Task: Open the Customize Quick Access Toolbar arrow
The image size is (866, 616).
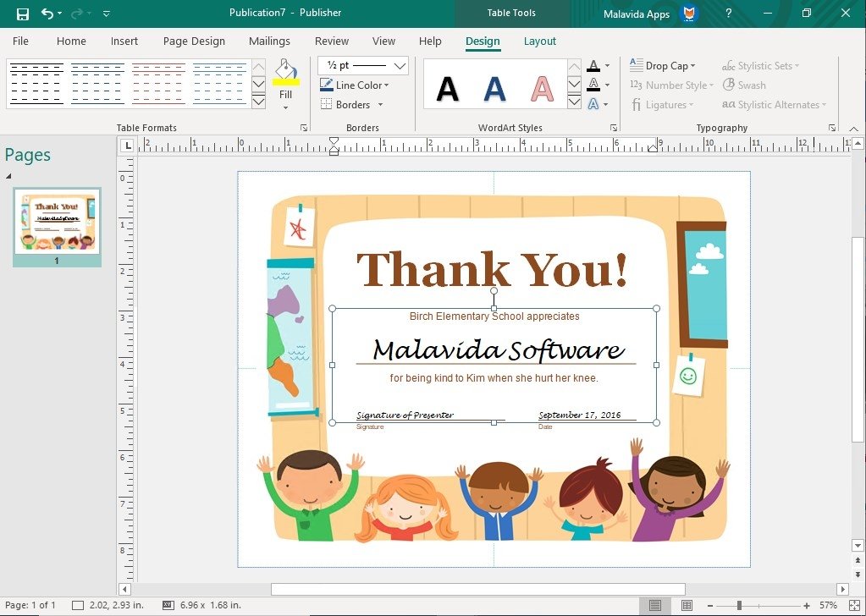Action: (107, 14)
